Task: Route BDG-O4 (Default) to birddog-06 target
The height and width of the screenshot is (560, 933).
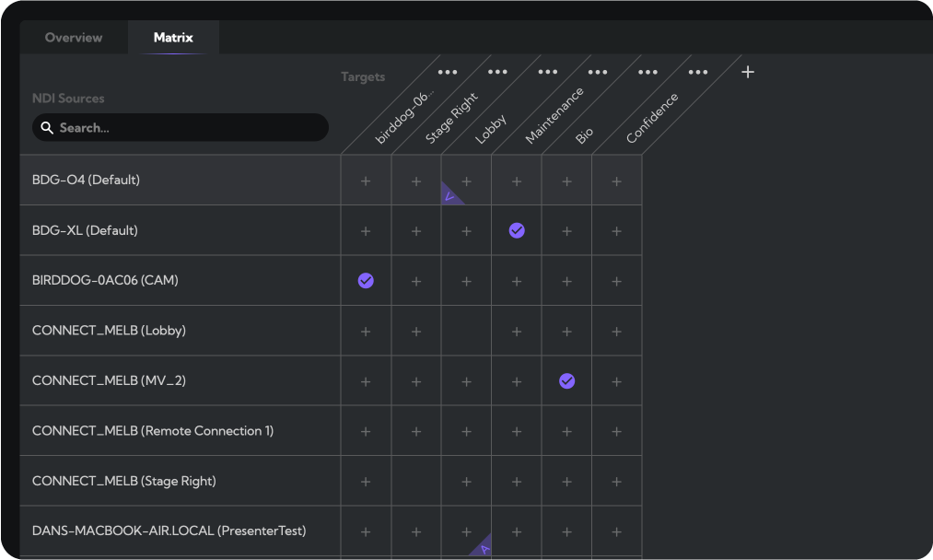Action: 366,181
